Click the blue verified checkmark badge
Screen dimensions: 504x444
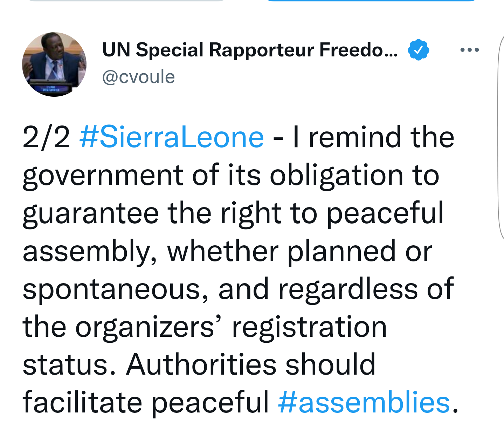pyautogui.click(x=418, y=50)
